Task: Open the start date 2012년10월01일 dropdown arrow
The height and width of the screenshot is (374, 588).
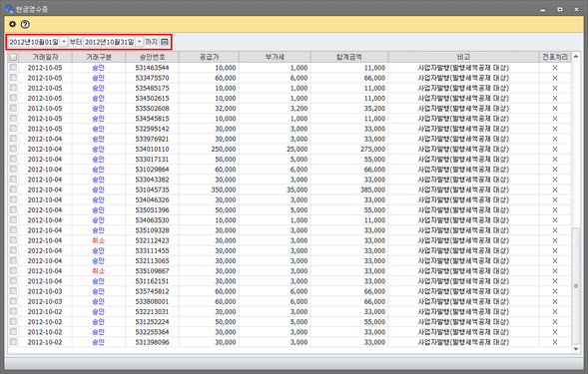Action: (x=64, y=42)
